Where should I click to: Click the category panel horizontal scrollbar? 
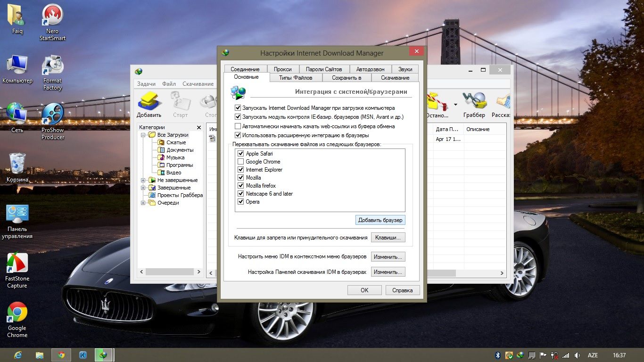[x=170, y=272]
